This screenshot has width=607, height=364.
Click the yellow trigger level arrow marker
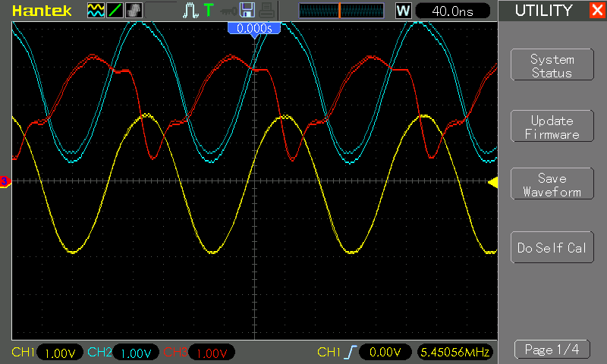[492, 182]
